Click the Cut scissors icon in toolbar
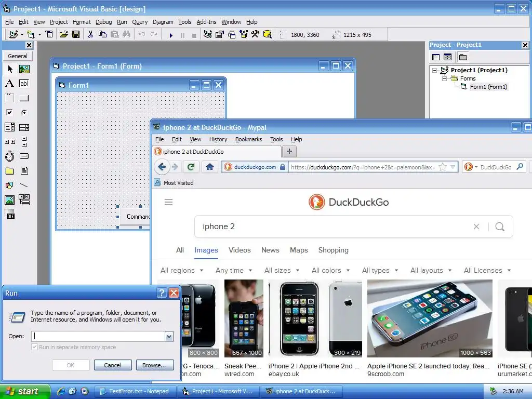 pyautogui.click(x=90, y=35)
